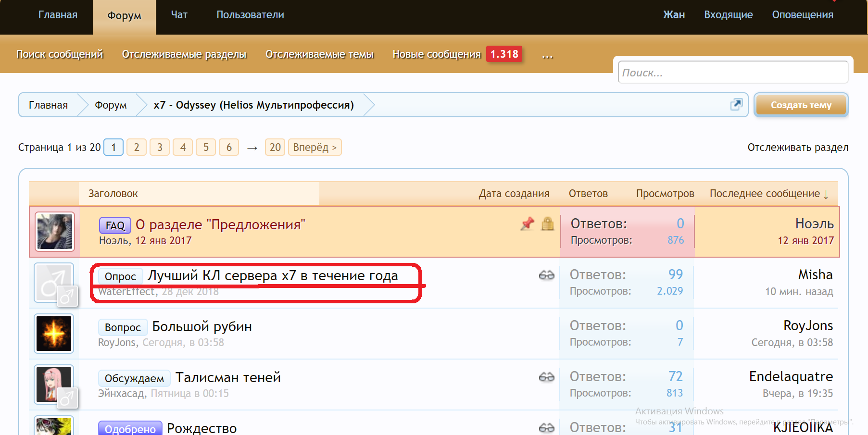Viewport: 868px width, 435px height.
Task: Jump to page 20 of the section
Action: tap(275, 147)
